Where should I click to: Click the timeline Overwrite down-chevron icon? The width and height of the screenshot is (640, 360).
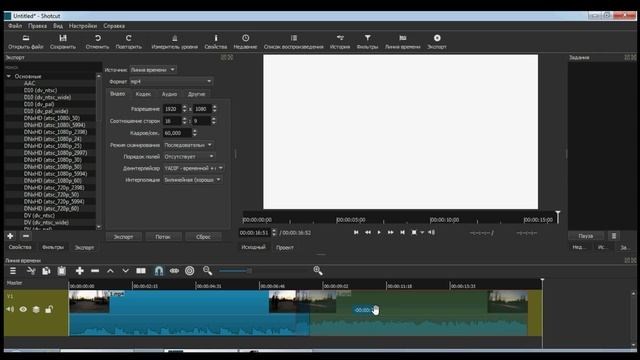click(x=126, y=271)
